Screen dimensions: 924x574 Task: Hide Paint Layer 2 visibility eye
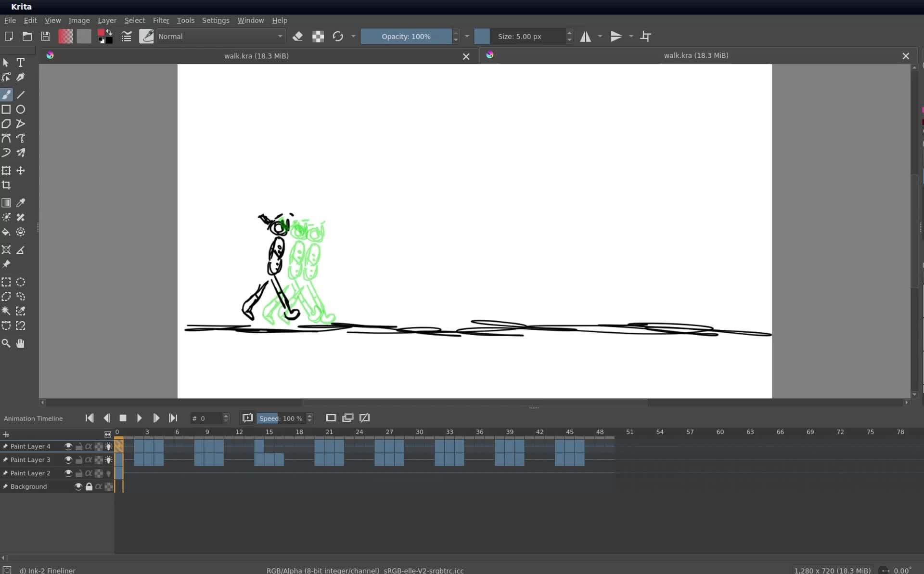coord(68,473)
